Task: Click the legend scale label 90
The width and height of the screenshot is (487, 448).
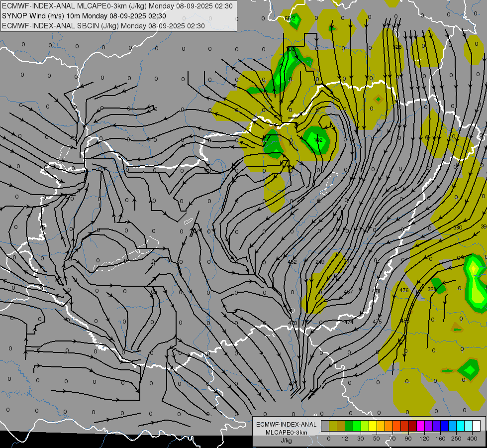Action: (408, 439)
